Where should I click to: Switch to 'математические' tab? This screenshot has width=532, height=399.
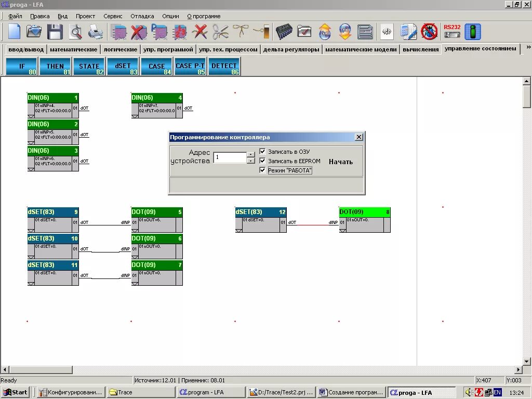(74, 49)
